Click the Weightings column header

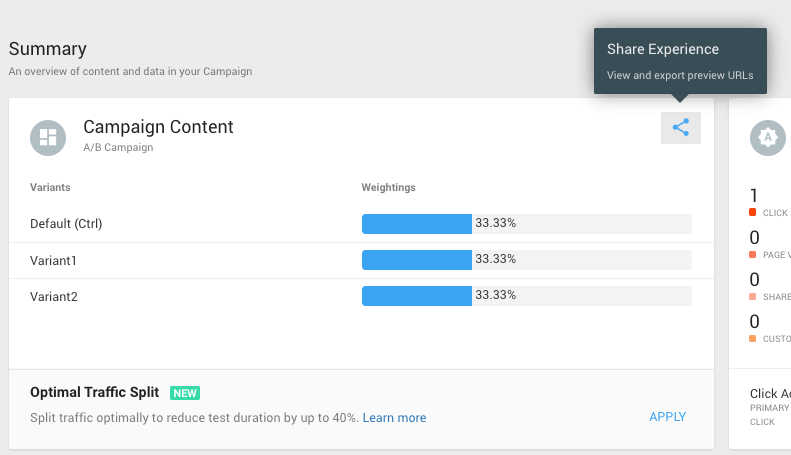(x=388, y=187)
